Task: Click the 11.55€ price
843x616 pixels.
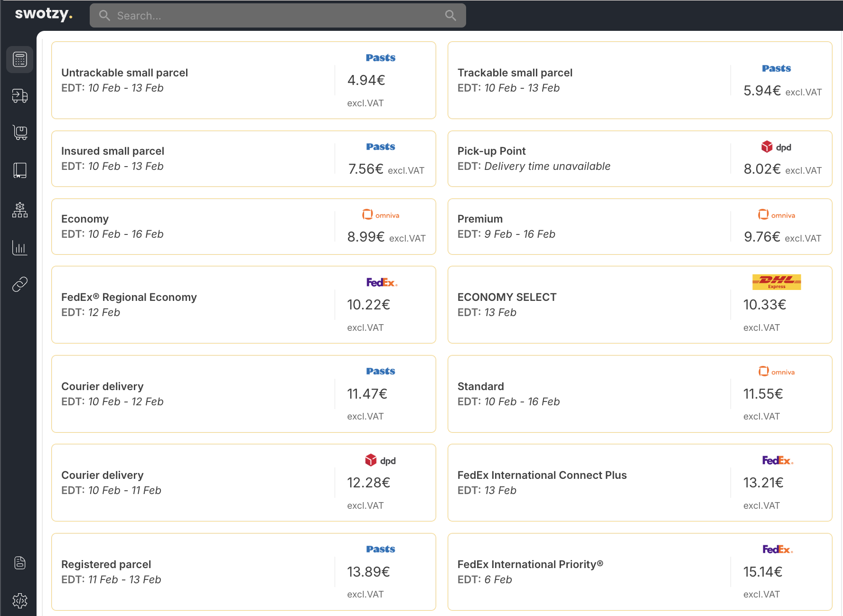Action: coord(763,394)
